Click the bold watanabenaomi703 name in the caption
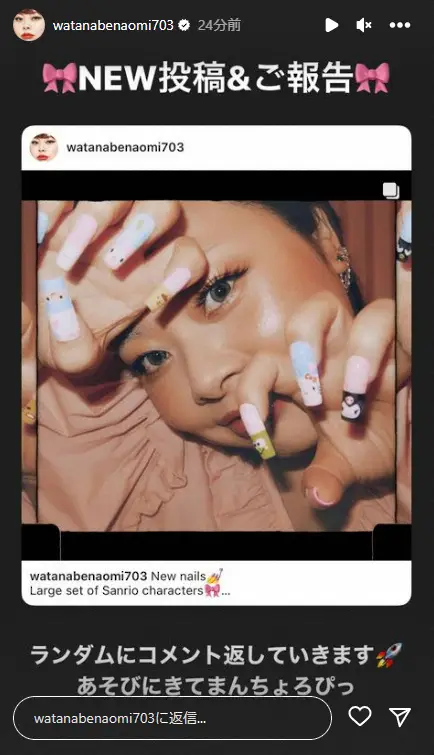Screen dimensions: 434x755 tap(88, 576)
